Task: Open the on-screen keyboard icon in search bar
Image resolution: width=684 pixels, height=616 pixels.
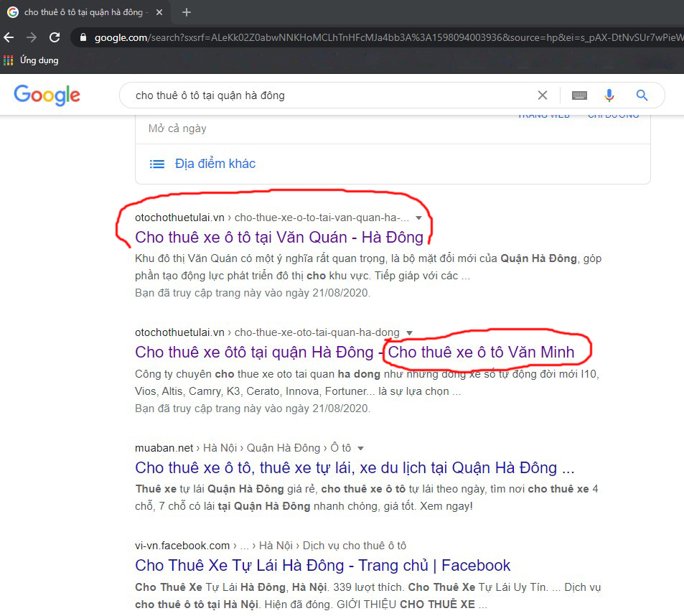Action: coord(579,94)
